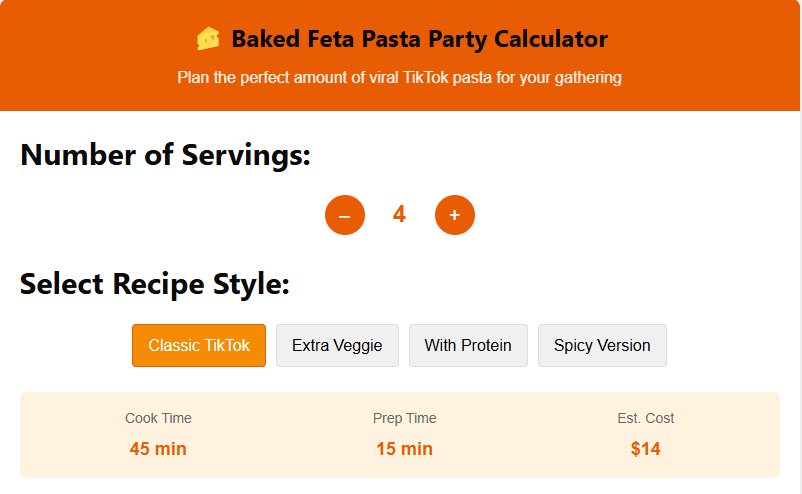The height and width of the screenshot is (494, 802).
Task: Switch to the With Protein style
Action: point(468,346)
